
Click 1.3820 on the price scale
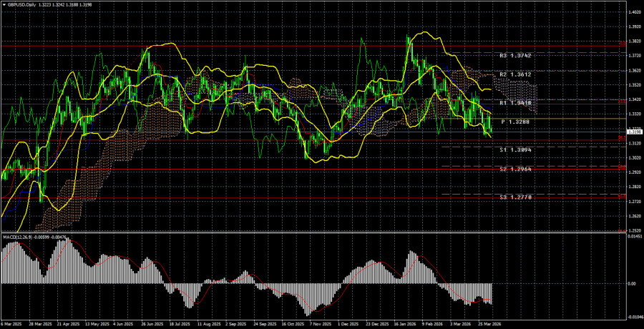[x=633, y=42]
